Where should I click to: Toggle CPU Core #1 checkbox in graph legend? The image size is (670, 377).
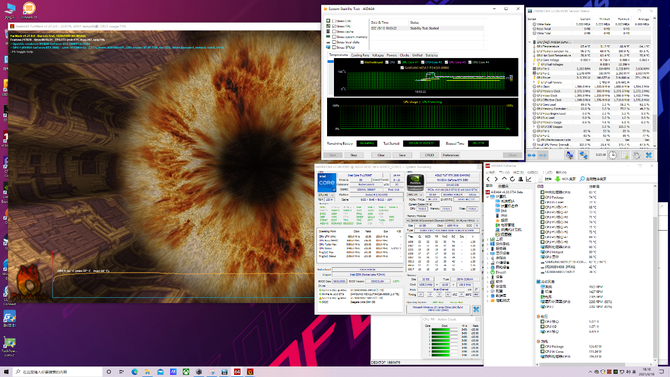click(x=400, y=62)
